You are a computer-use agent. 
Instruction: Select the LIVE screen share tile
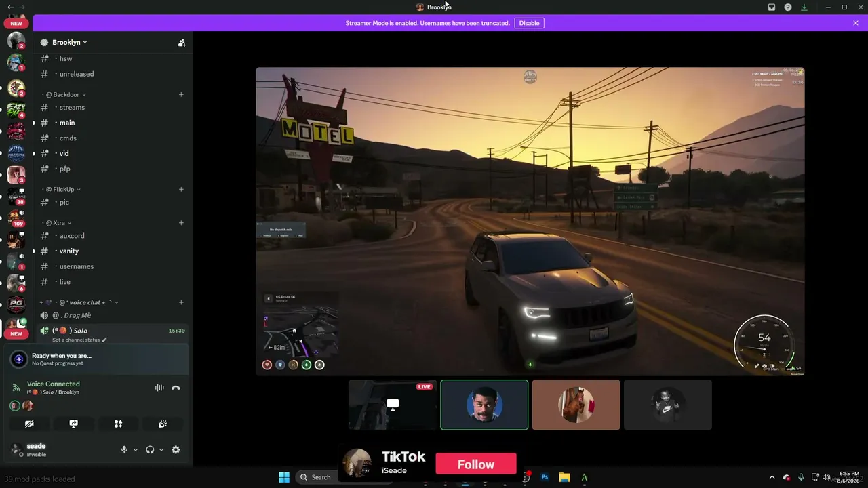393,405
